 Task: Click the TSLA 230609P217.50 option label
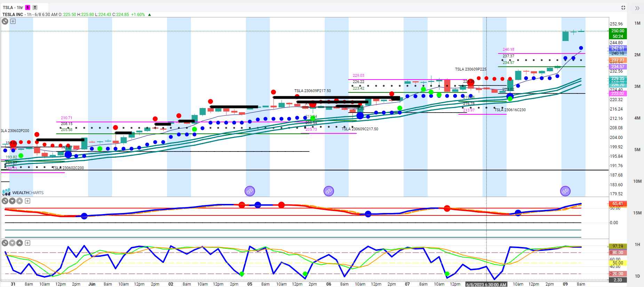coord(312,91)
